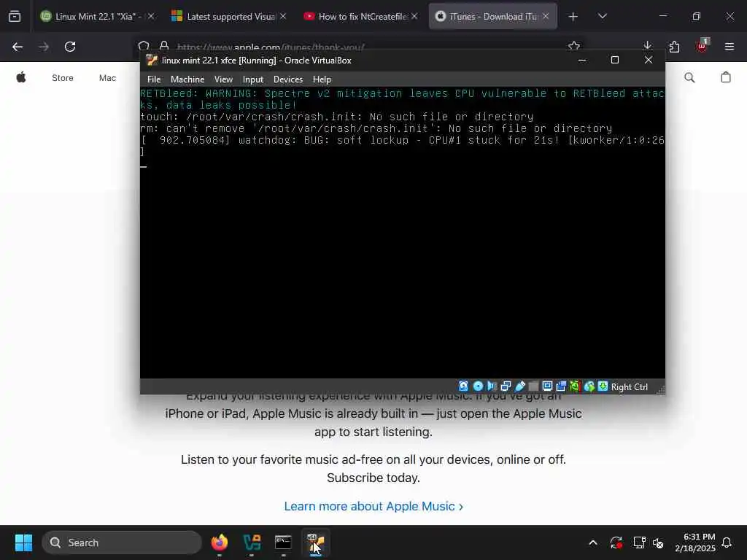Open the Windows Start menu
This screenshot has height=560, width=747.
click(23, 542)
